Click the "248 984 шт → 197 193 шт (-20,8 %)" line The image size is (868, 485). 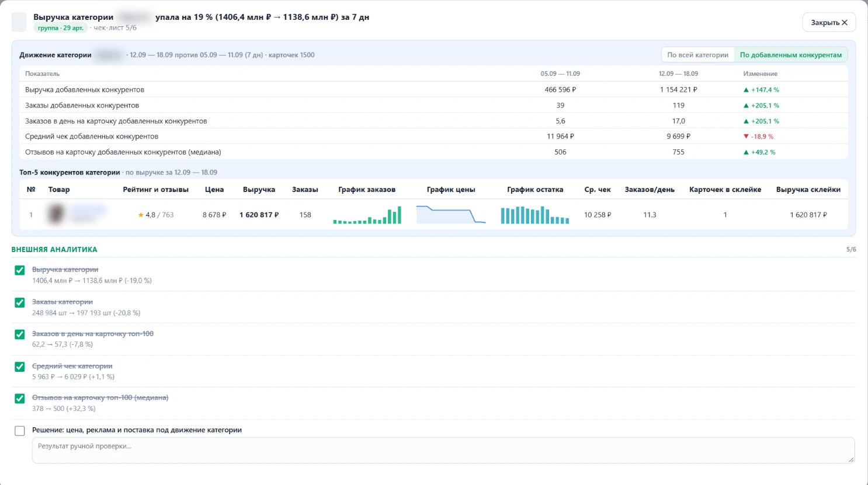point(86,313)
